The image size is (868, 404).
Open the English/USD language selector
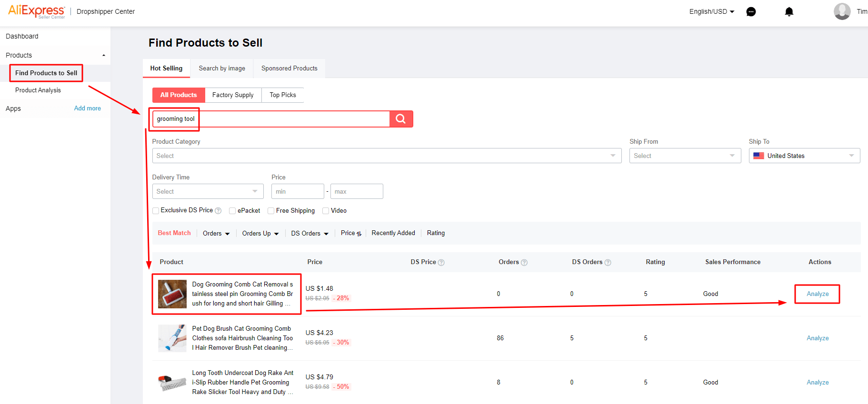coord(711,11)
